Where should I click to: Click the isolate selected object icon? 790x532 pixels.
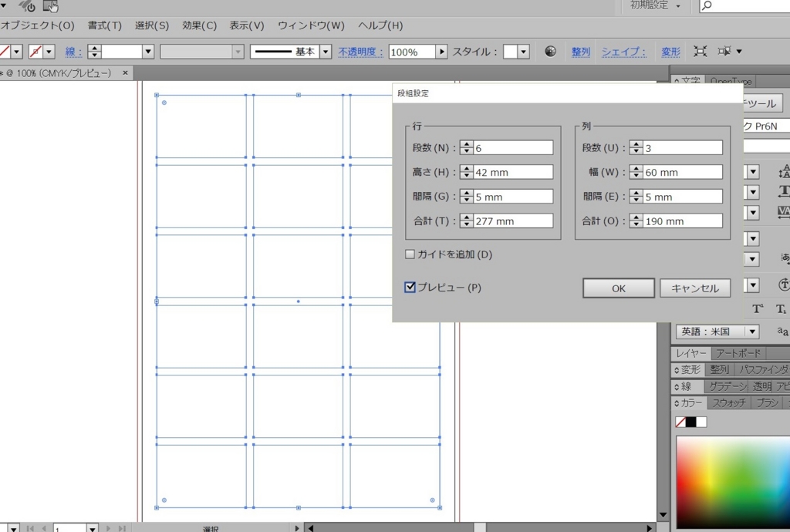click(x=700, y=52)
